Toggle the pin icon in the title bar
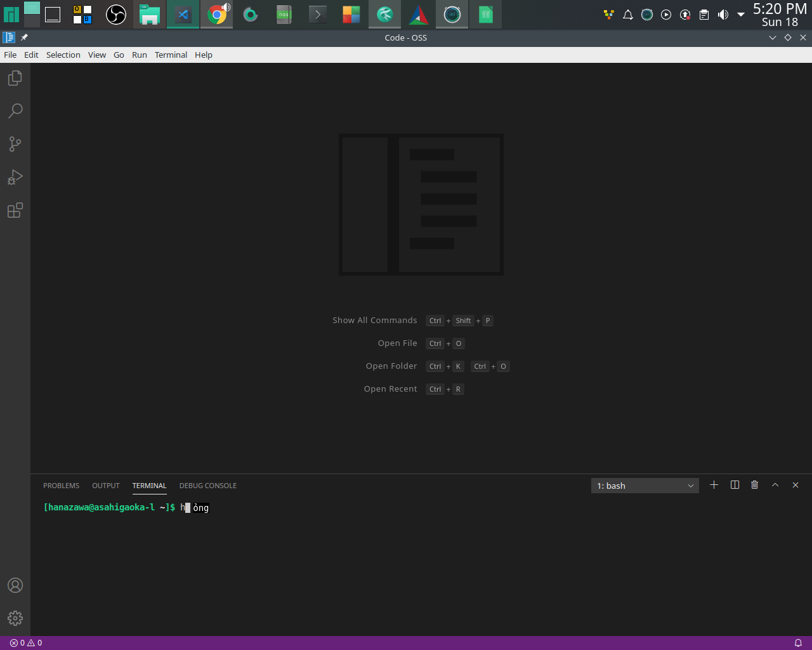Image resolution: width=812 pixels, height=650 pixels. point(23,37)
